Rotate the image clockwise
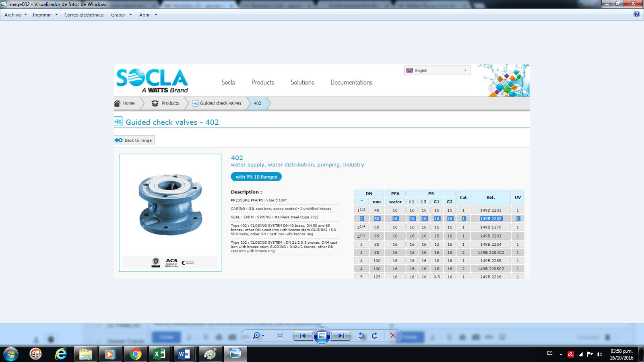This screenshot has height=362, width=644. coord(375,335)
